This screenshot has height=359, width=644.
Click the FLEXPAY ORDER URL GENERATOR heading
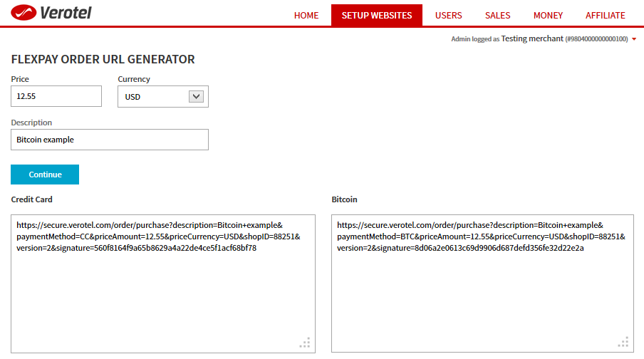coord(103,59)
